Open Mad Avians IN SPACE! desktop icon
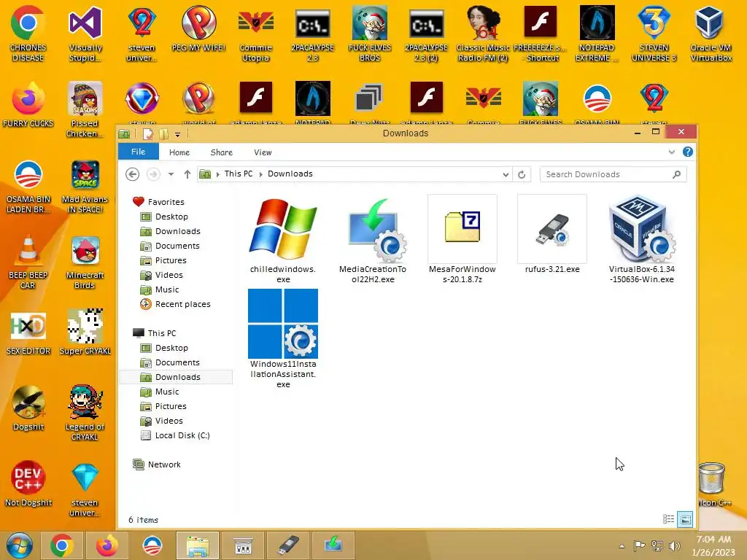Viewport: 747px width, 560px height. [x=85, y=187]
